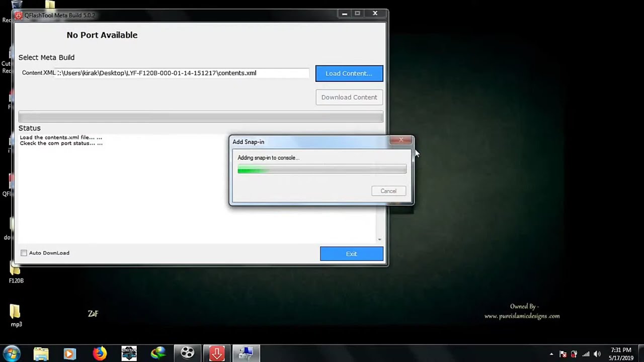The height and width of the screenshot is (362, 644).
Task: Click the Exit button in QFlashTool
Action: [352, 254]
